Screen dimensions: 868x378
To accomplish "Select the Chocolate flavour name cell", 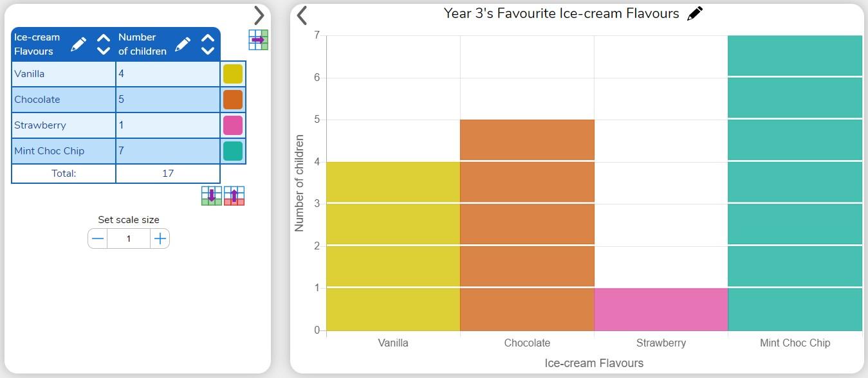I will (x=64, y=100).
